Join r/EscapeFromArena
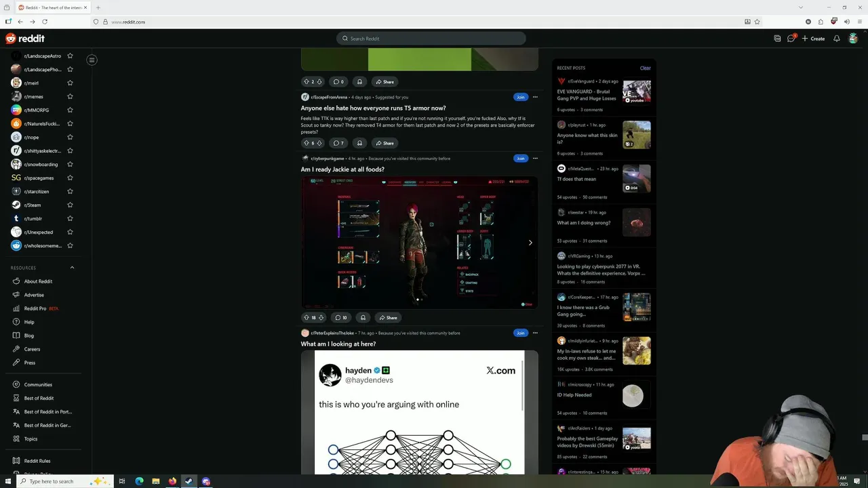This screenshot has height=488, width=868. [520, 97]
